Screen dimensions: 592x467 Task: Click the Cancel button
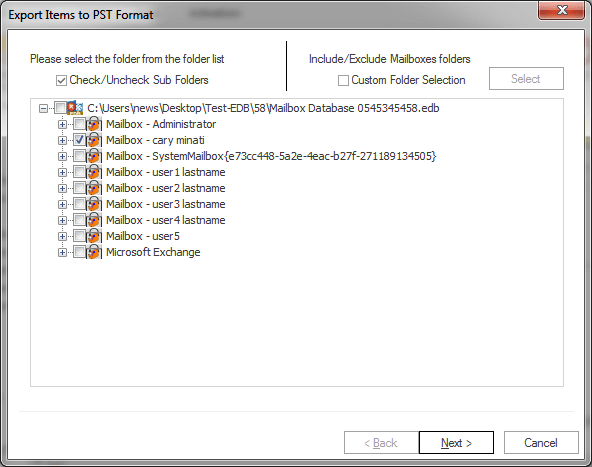click(x=541, y=442)
